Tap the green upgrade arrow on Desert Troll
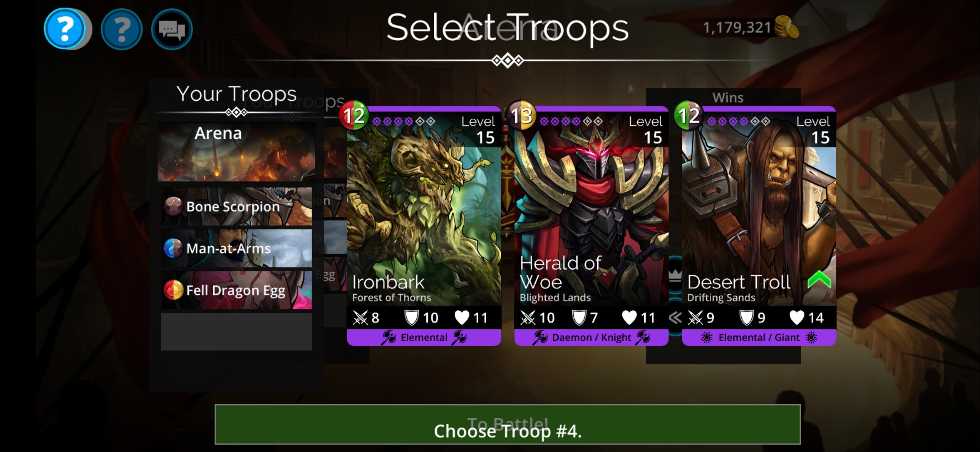This screenshot has height=452, width=980. click(819, 280)
